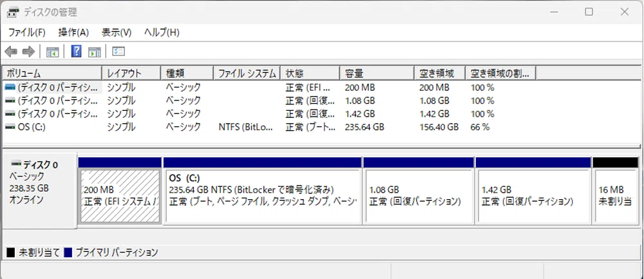Sort by the 容量 column header
This screenshot has height=279, width=644.
(377, 73)
